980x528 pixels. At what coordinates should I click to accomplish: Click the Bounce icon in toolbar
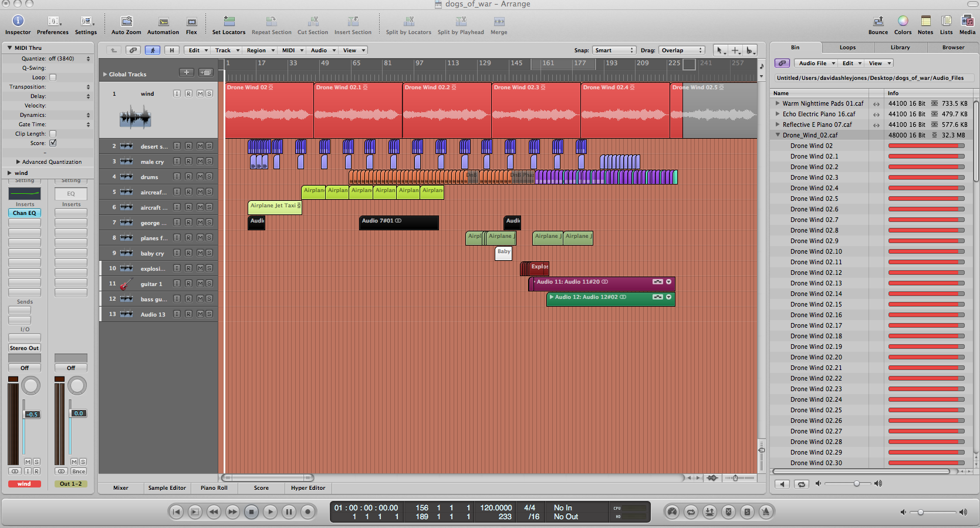pyautogui.click(x=878, y=22)
